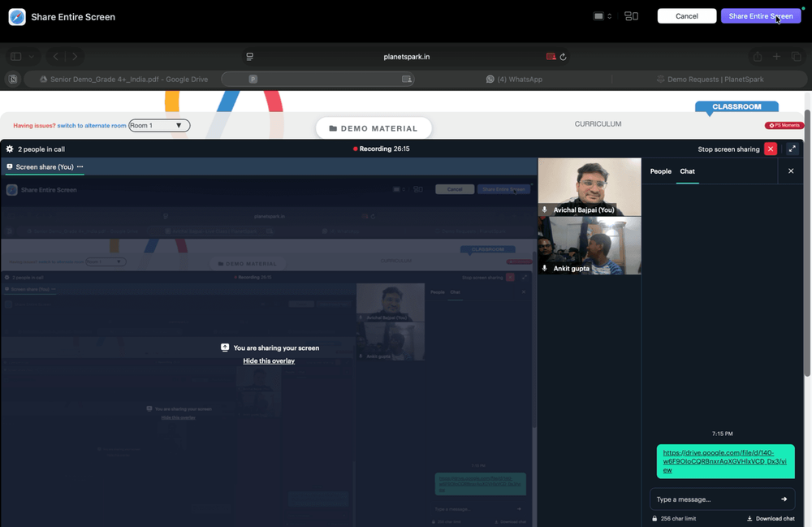The image size is (812, 527).
Task: Click the reader page icon in address bar
Action: pyautogui.click(x=249, y=56)
